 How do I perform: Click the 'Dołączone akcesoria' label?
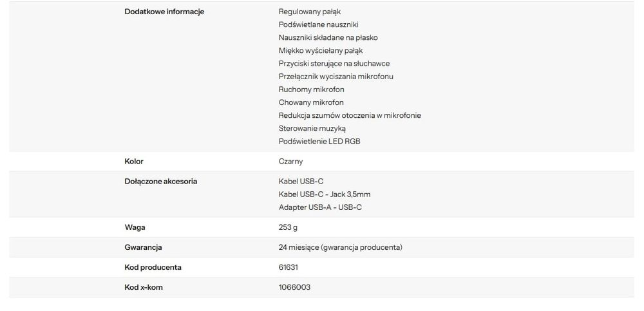160,182
